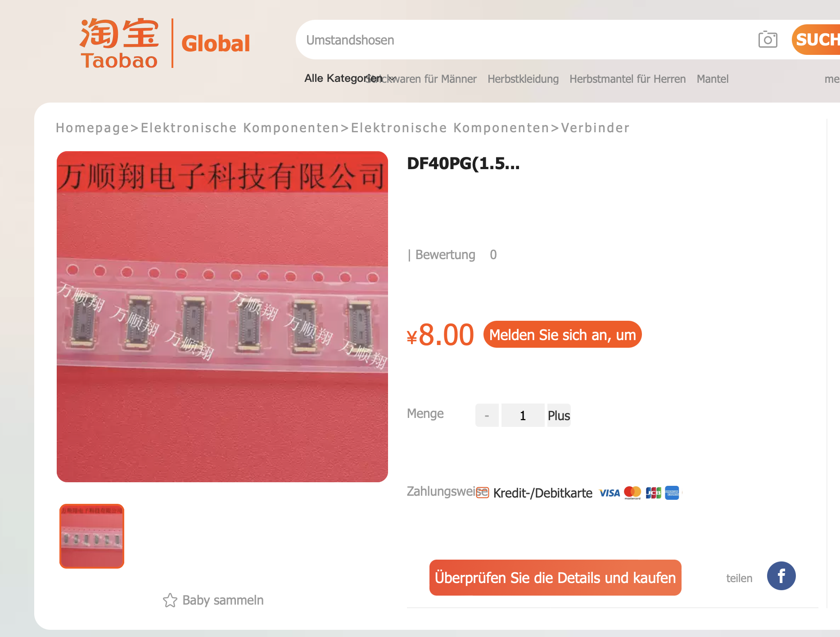Click the JCB payment icon
Screen dimensions: 840x637
click(653, 493)
